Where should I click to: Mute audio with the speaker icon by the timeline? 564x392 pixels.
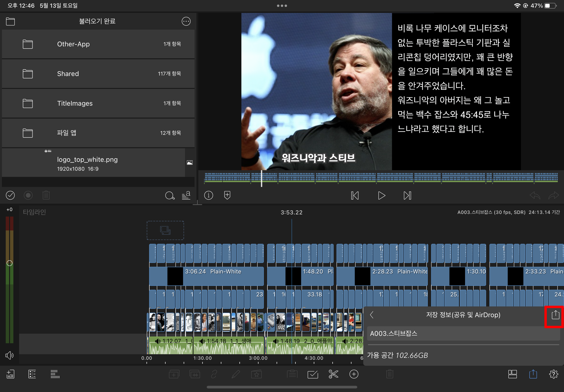(x=10, y=355)
